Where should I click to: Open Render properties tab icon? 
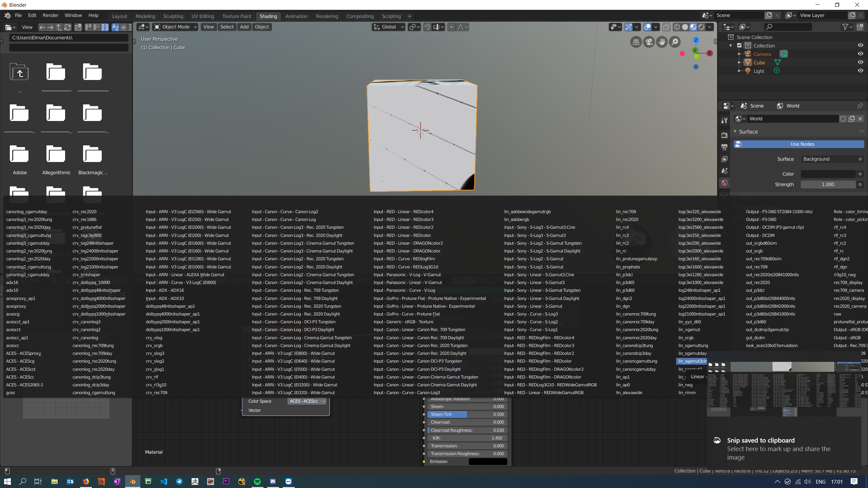click(725, 135)
